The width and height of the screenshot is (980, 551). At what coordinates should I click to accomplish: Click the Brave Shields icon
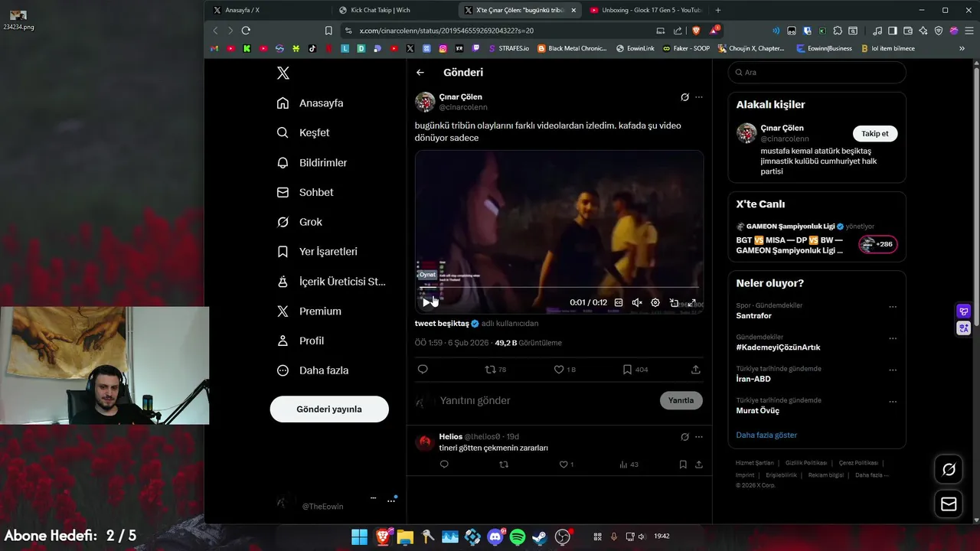tap(696, 31)
